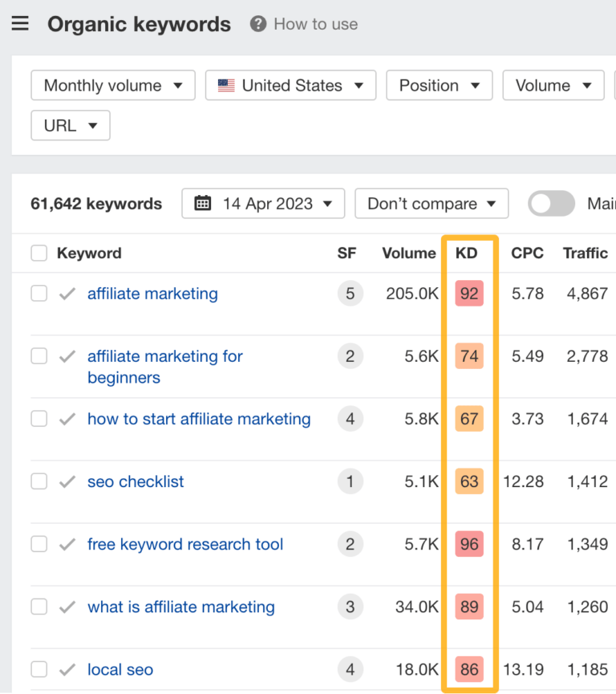Open the "Don't compare" dropdown
The width and height of the screenshot is (616, 694).
click(x=432, y=203)
